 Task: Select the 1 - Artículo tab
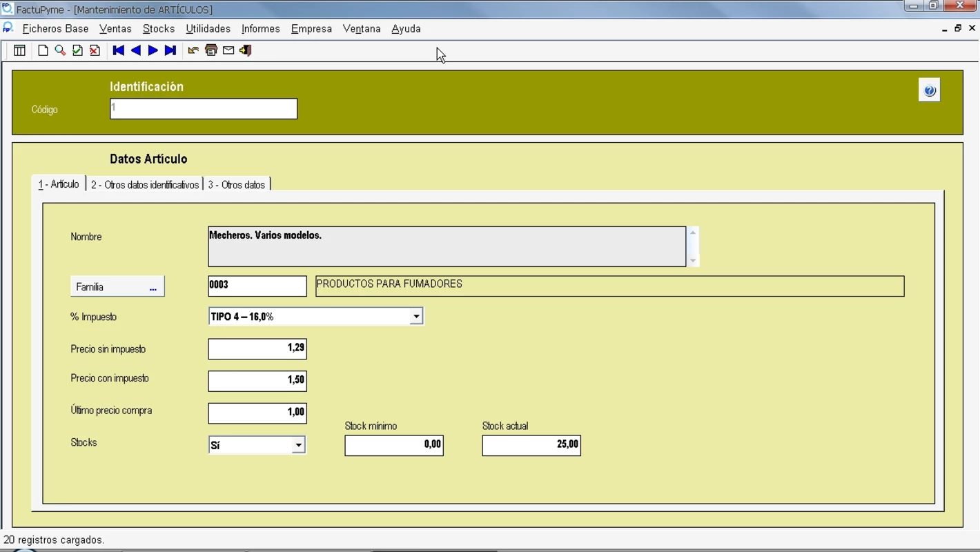click(x=59, y=184)
